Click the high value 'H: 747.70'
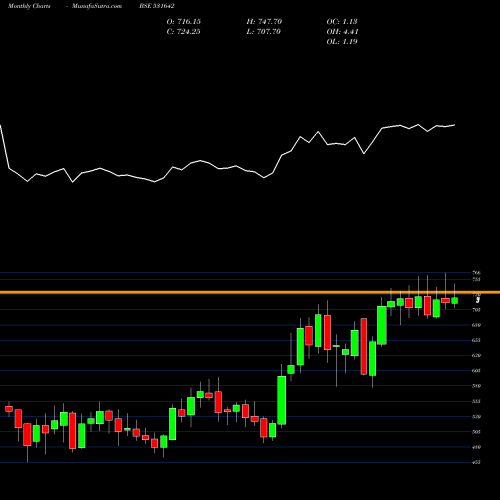The height and width of the screenshot is (500, 500). tap(264, 22)
